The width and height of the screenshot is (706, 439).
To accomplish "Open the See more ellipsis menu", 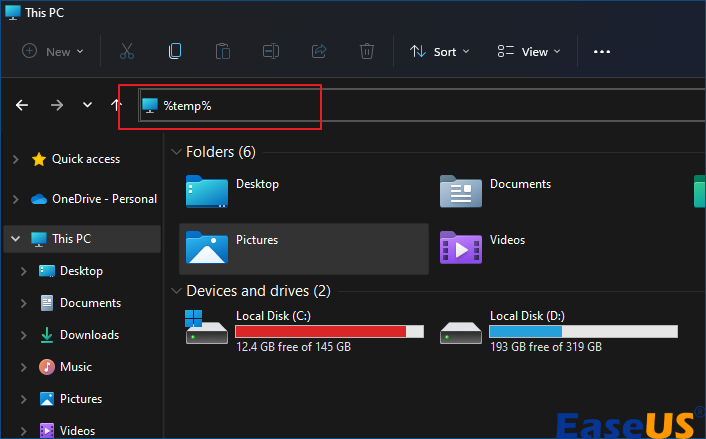I will (x=601, y=51).
